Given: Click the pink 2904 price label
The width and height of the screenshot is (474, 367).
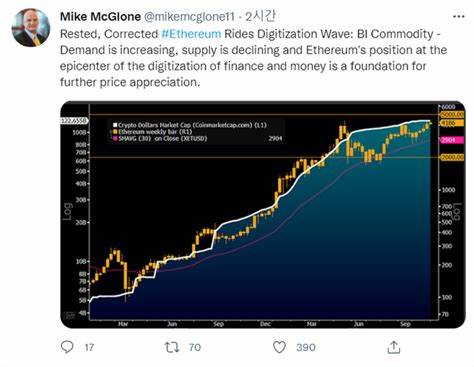Looking at the screenshot, I should 452,140.
